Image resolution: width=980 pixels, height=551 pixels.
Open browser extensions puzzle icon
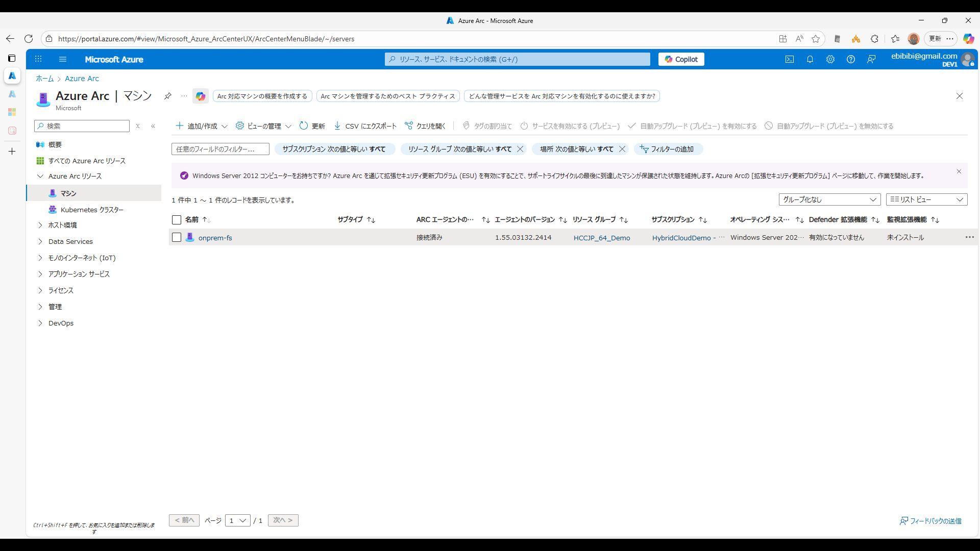[x=874, y=39]
